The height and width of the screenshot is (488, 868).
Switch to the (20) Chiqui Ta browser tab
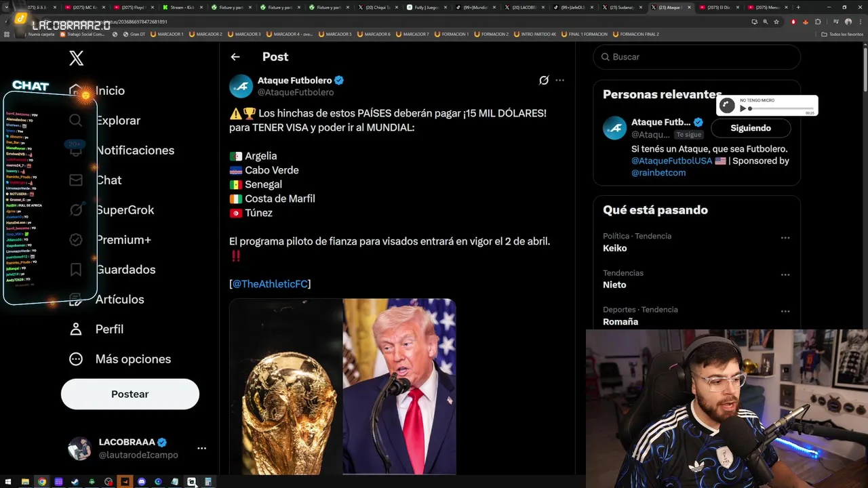[378, 7]
